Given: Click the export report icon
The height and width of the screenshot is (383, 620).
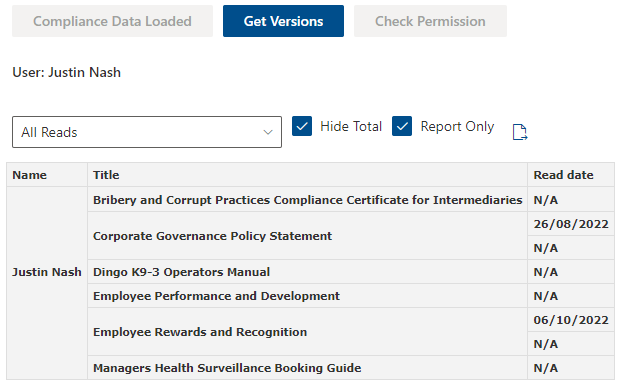Looking at the screenshot, I should pyautogui.click(x=520, y=132).
